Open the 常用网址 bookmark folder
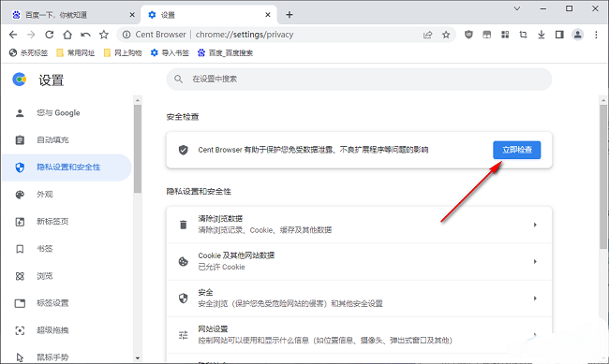 (76, 52)
